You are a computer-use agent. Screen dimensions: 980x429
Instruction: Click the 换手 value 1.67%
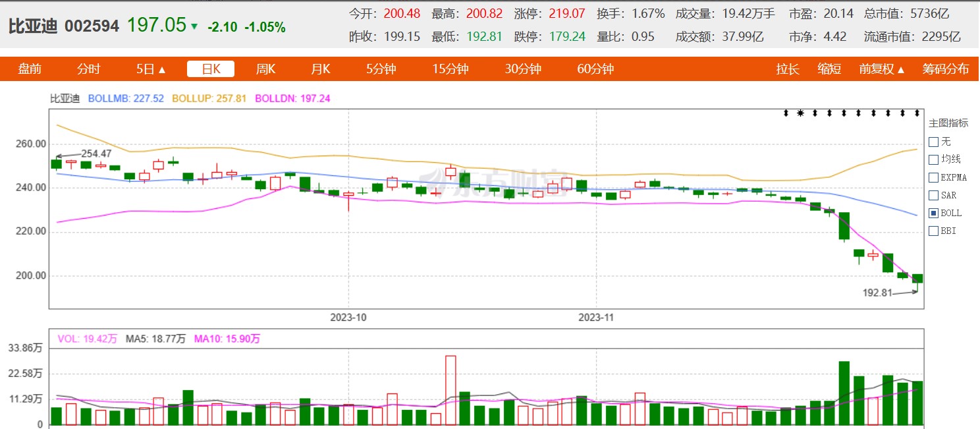[648, 13]
